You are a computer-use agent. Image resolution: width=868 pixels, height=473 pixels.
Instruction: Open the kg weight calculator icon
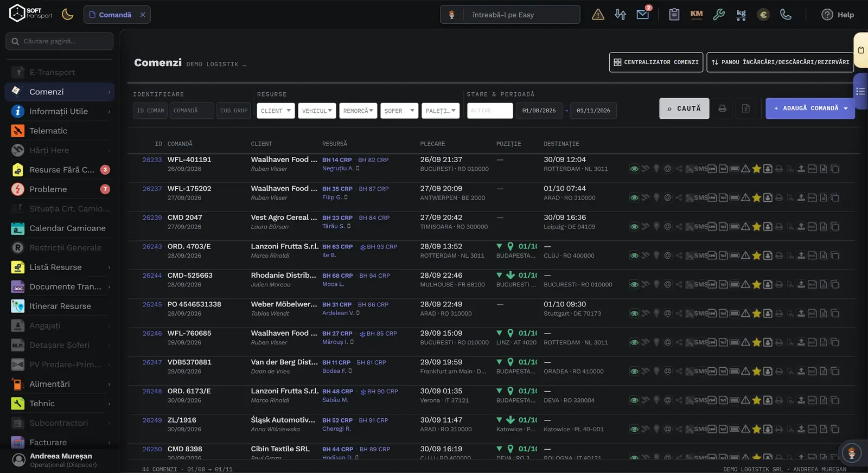(741, 15)
